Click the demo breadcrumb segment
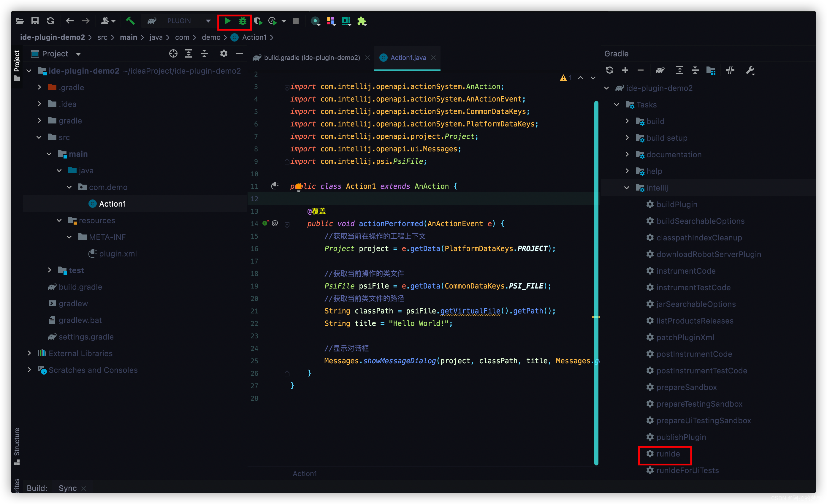The height and width of the screenshot is (504, 827). click(x=211, y=37)
